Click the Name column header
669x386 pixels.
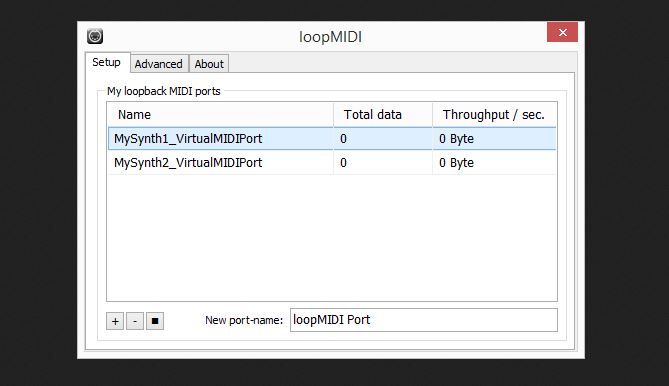(220, 114)
